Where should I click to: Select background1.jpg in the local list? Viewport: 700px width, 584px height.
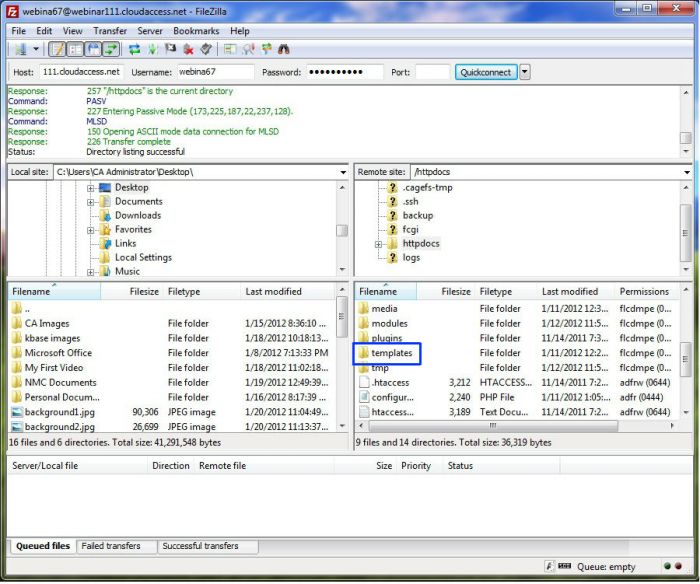[59, 413]
